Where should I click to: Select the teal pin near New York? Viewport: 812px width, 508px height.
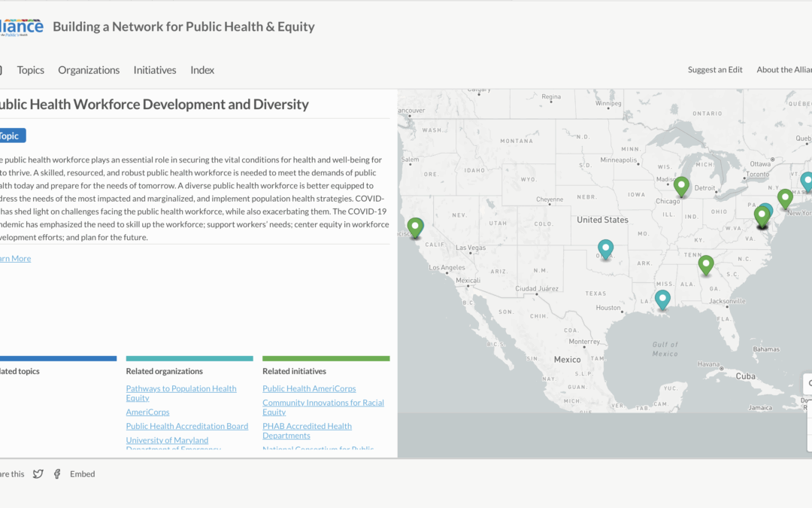tap(807, 181)
